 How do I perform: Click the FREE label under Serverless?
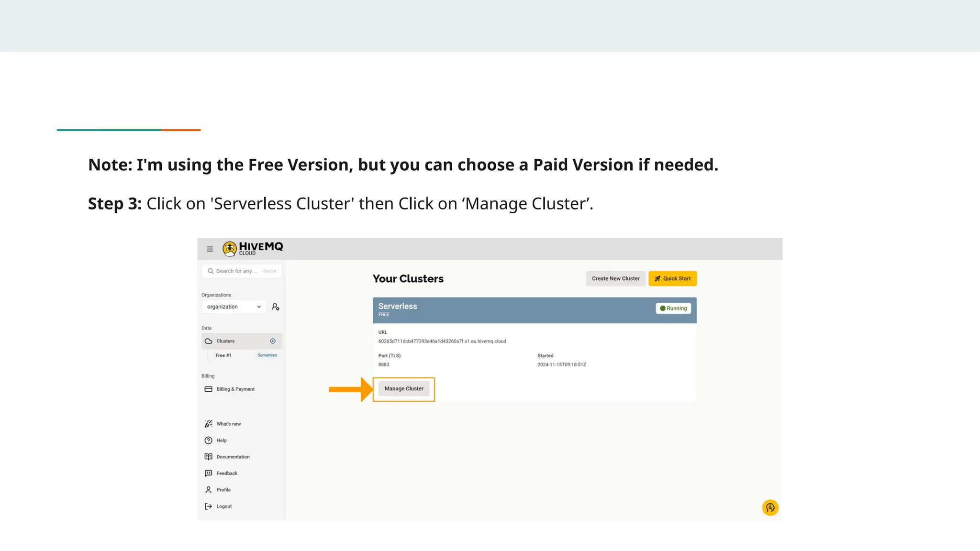click(x=384, y=315)
